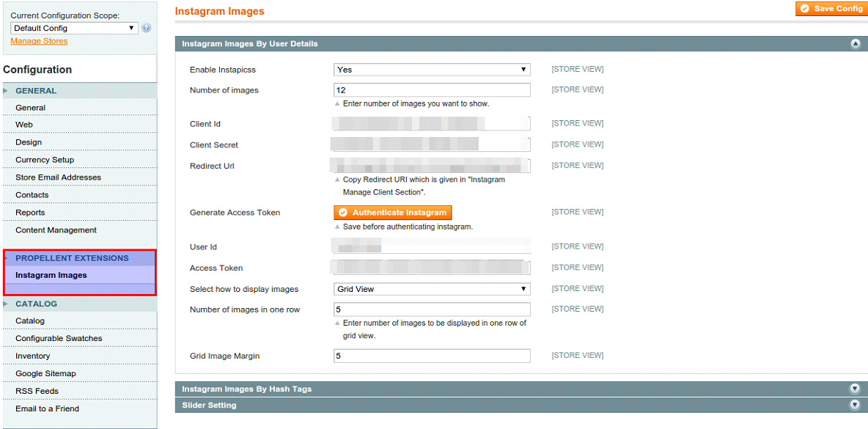Open Catalog configuration tab
This screenshot has width=868, height=429.
[80, 320]
